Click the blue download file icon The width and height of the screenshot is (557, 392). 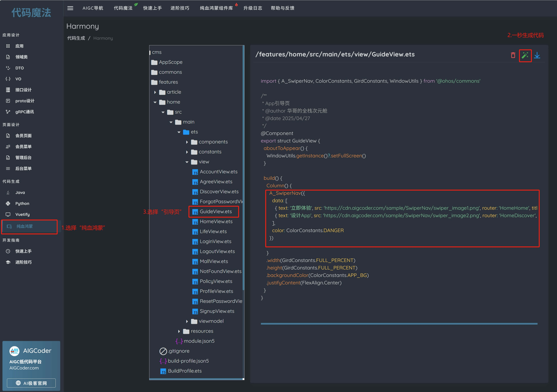point(537,55)
